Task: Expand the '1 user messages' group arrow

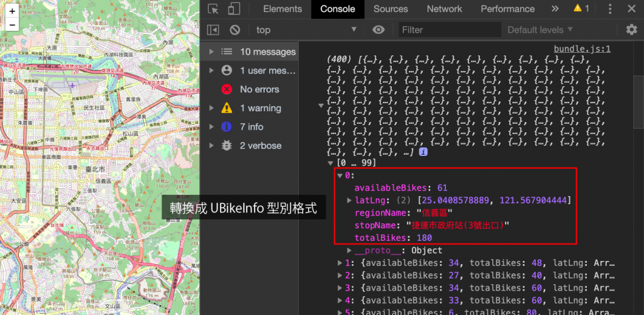Action: (211, 70)
